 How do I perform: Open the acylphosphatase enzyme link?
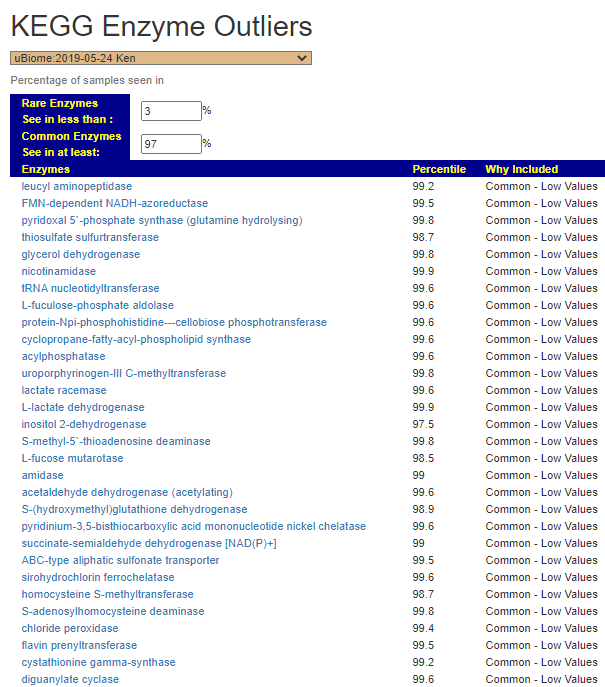(63, 356)
